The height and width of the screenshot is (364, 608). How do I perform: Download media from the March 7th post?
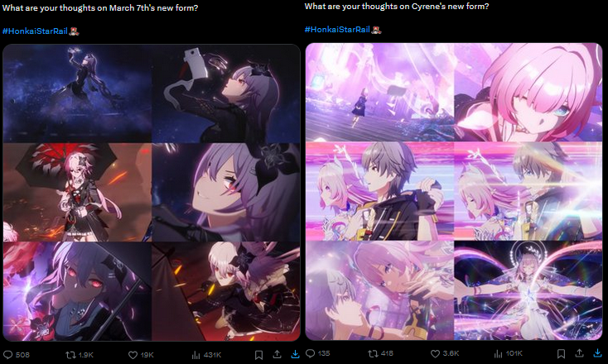coord(295,354)
